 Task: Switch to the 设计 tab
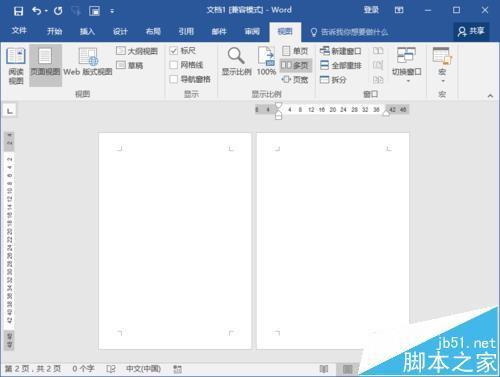[x=120, y=31]
